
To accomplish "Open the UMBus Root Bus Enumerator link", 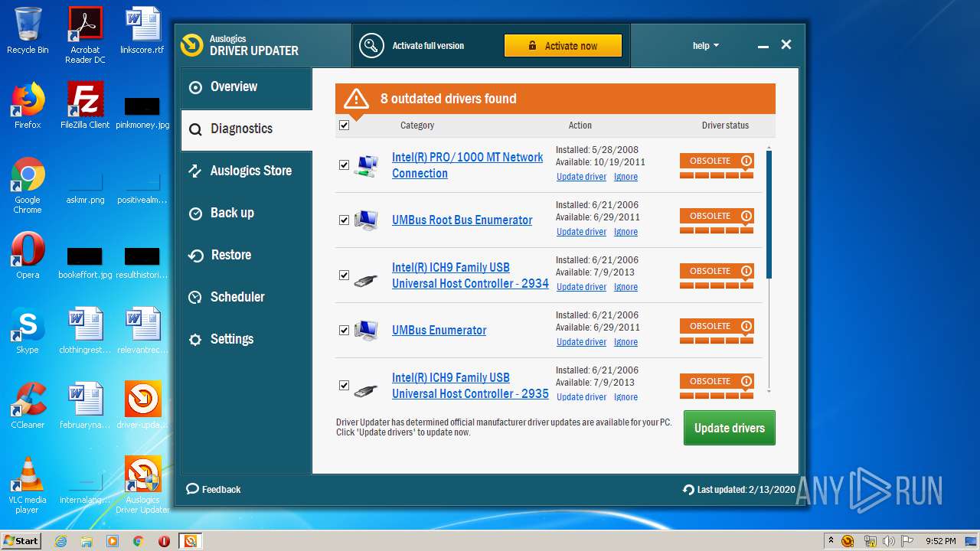I will click(x=462, y=220).
